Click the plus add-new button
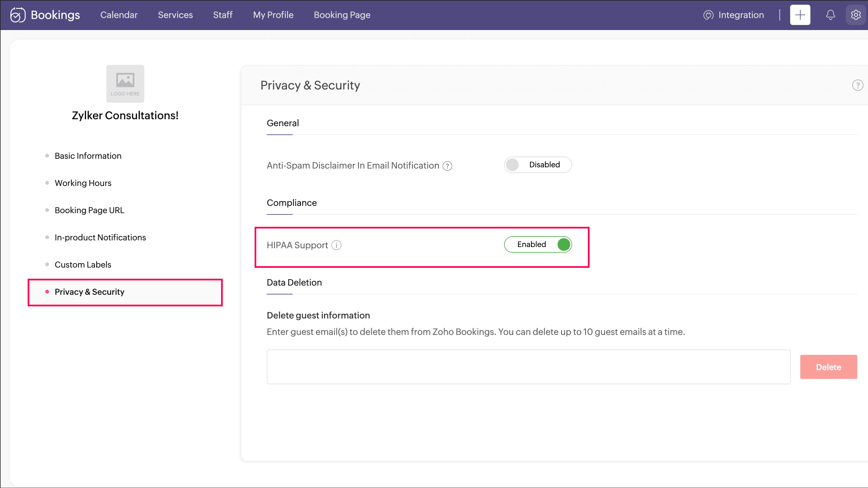868x488 pixels. [800, 15]
